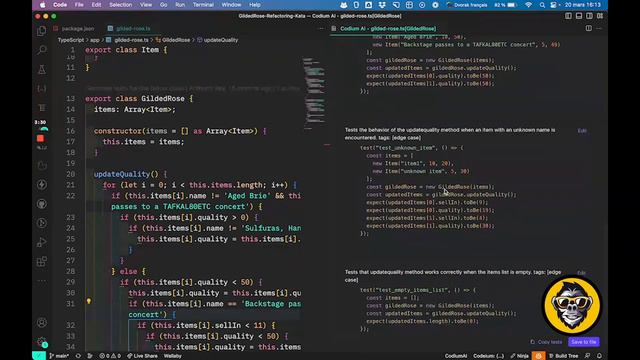
Task: Open the Help menu
Action: tap(255, 5)
